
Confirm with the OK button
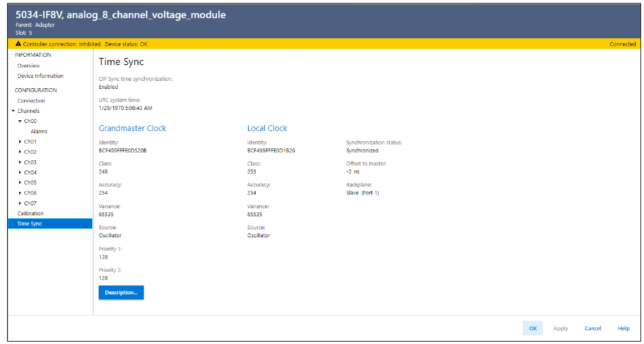[533, 328]
